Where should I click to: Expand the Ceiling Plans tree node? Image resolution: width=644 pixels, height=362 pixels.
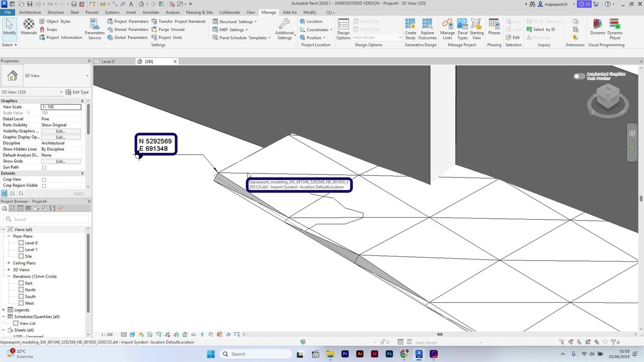tap(9, 263)
